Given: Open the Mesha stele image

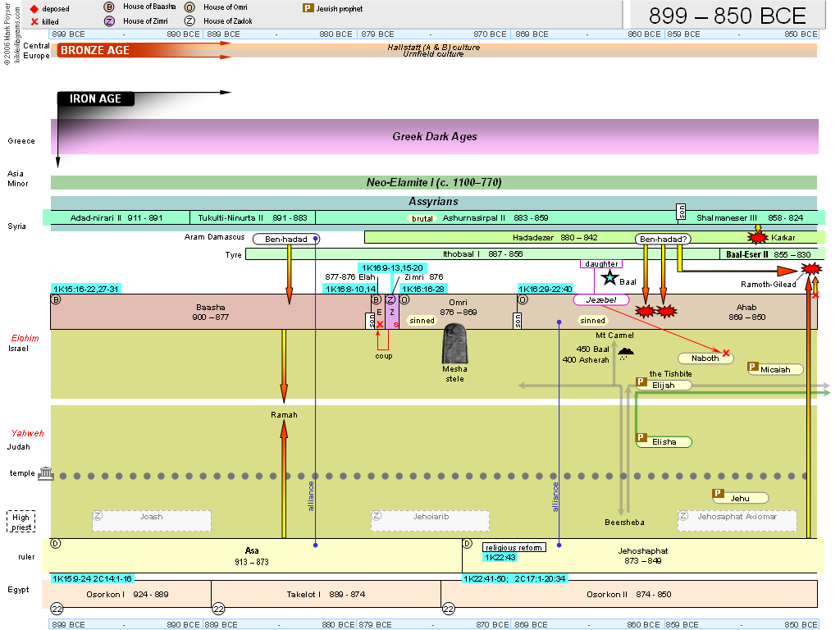Looking at the screenshot, I should pyautogui.click(x=454, y=342).
